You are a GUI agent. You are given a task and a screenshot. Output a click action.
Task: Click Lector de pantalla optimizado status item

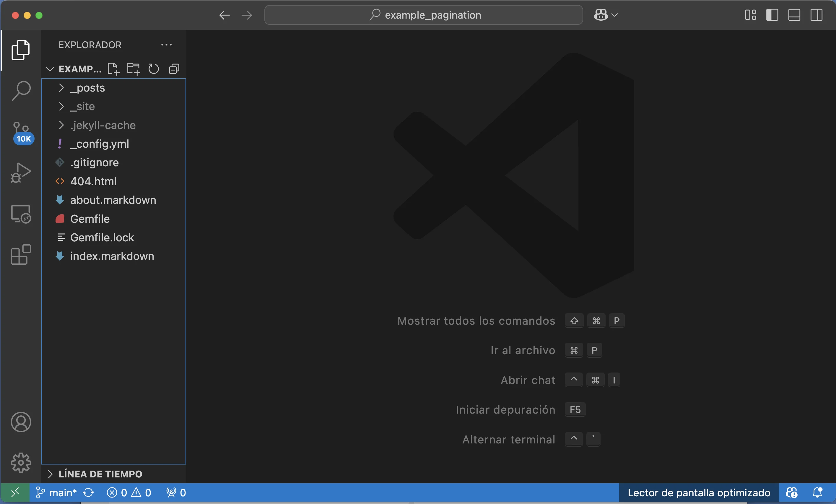[x=699, y=492]
